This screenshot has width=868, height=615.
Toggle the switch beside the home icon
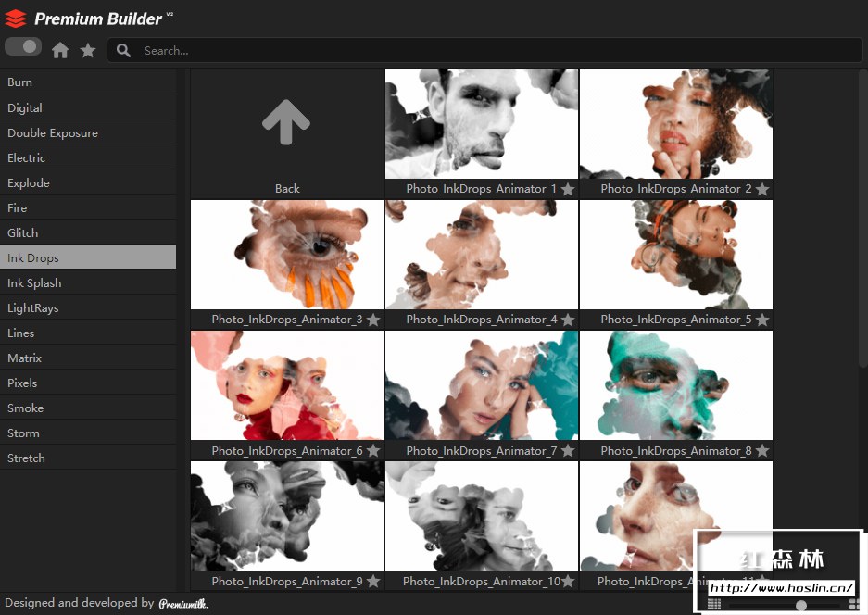coord(23,46)
